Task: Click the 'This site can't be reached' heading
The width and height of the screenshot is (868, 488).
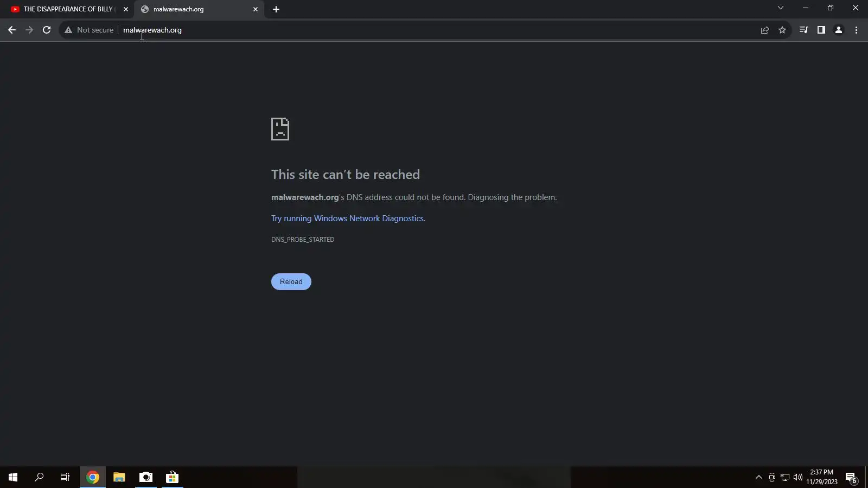Action: click(x=346, y=175)
